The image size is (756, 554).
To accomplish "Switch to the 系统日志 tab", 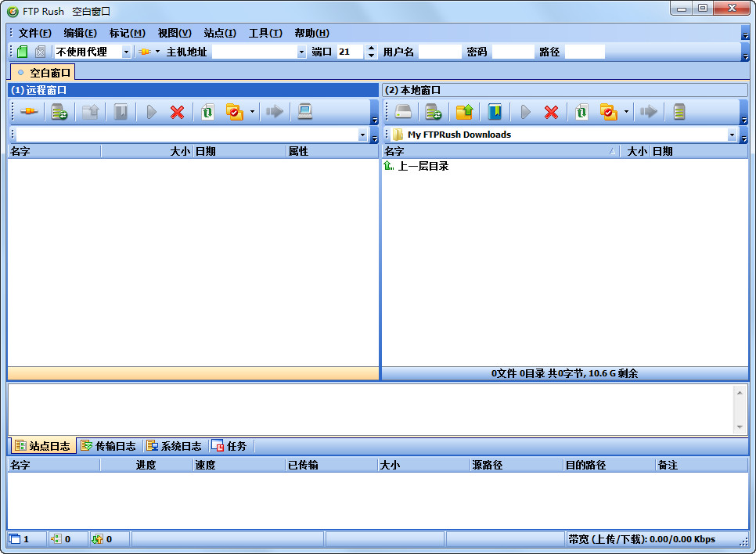I will click(x=175, y=446).
